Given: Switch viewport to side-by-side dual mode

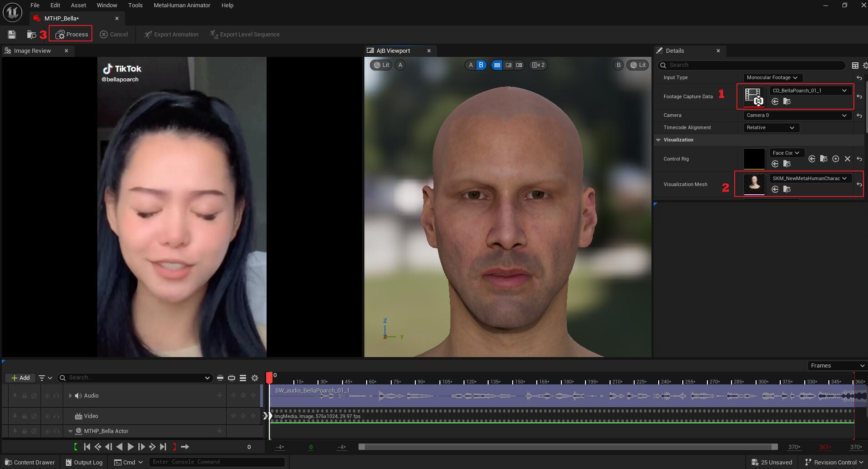Looking at the screenshot, I should click(519, 65).
